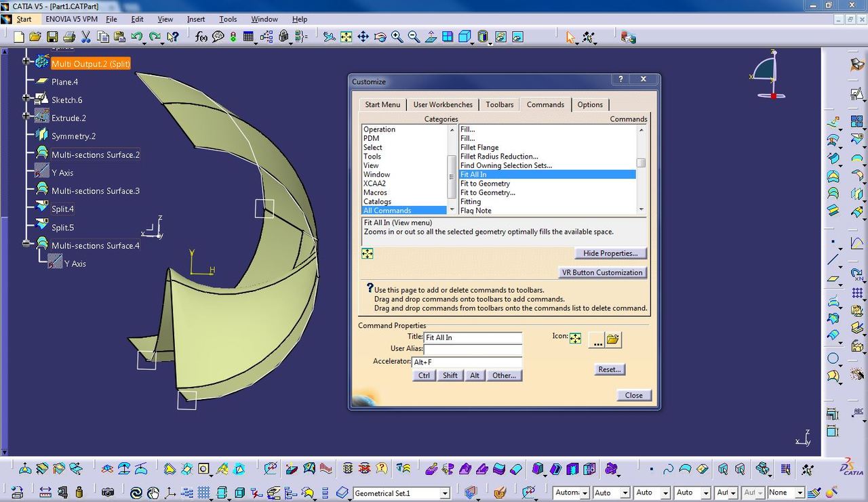Click the Circle tool in right toolbar
This screenshot has height=502, width=868.
point(833,358)
